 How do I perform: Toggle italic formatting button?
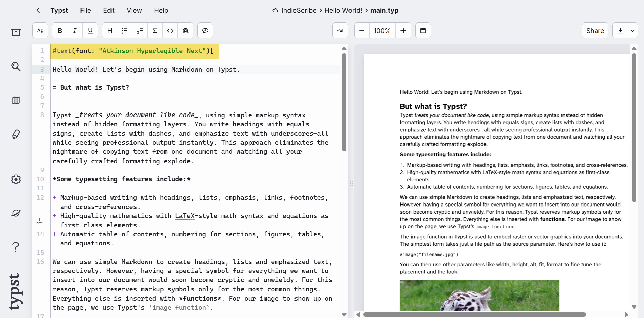[75, 31]
